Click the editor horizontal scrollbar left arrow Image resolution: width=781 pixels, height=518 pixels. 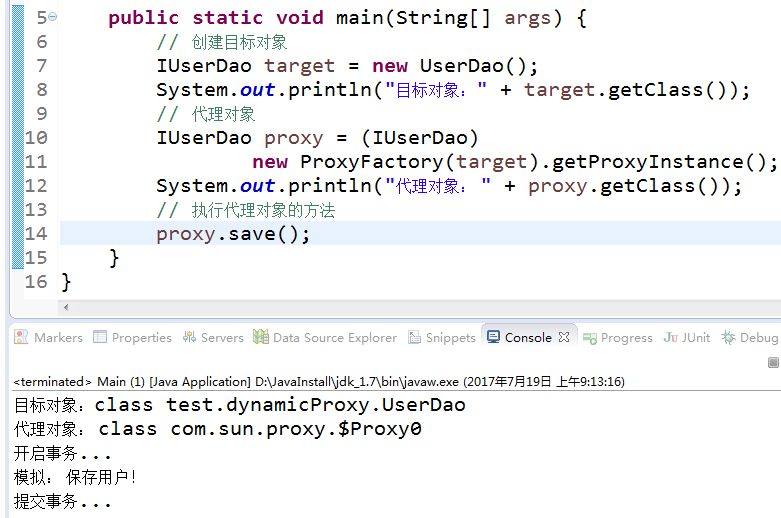(x=66, y=307)
